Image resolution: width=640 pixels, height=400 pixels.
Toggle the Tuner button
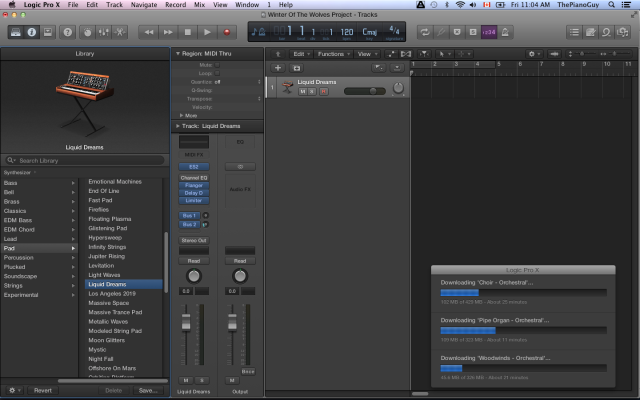point(441,32)
